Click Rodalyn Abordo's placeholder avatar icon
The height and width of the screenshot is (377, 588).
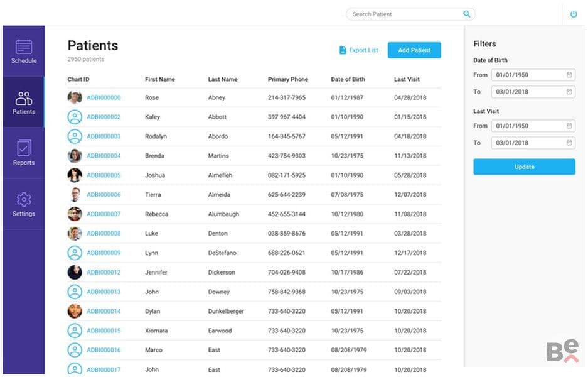(75, 136)
